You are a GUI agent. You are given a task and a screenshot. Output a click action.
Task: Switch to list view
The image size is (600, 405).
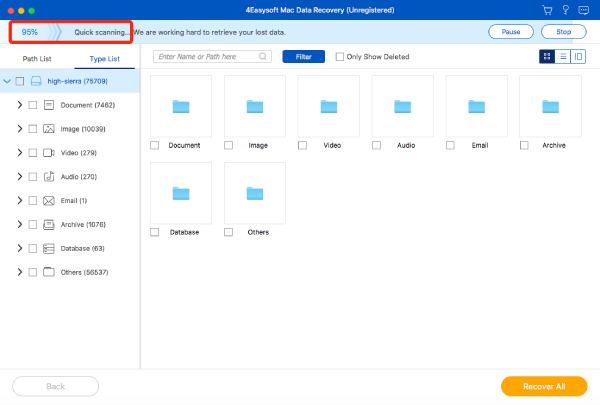pyautogui.click(x=562, y=57)
